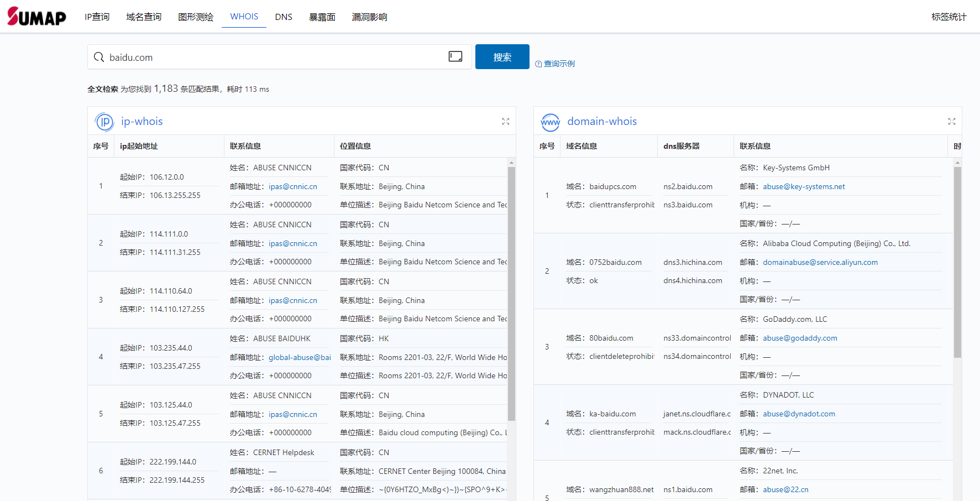Click ns33.domaincontrol DNS server
The width and height of the screenshot is (980, 501).
pos(697,338)
